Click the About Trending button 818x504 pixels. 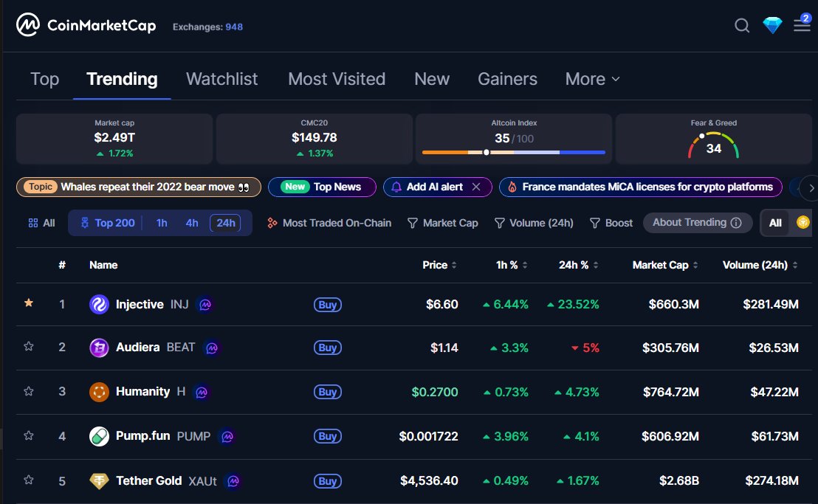click(x=698, y=223)
